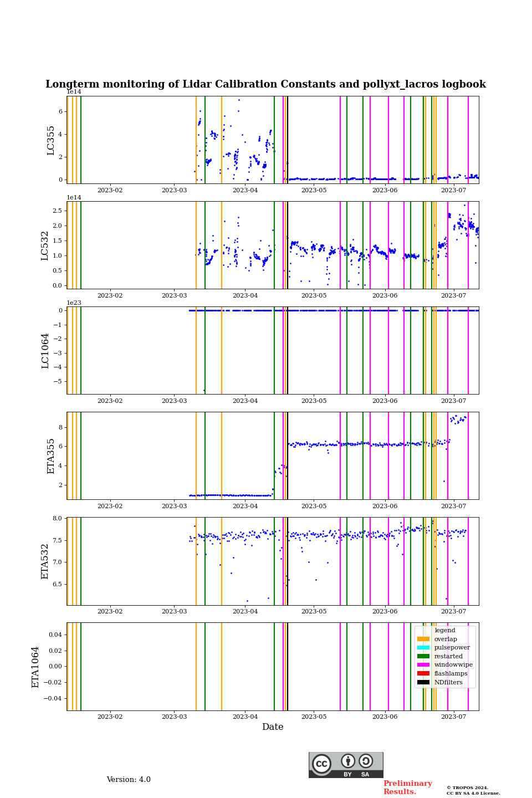Click the orange overlap legend swatch
This screenshot has width=532, height=798.
point(423,639)
